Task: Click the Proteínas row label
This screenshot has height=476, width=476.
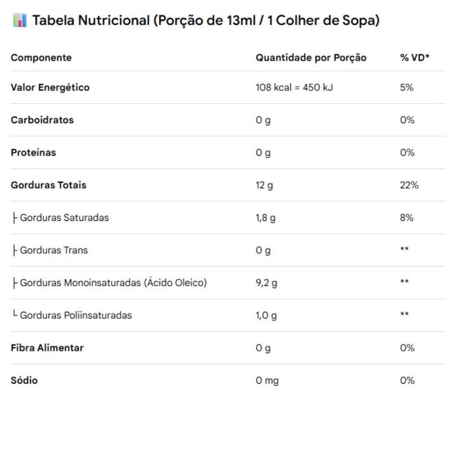Action: tap(33, 152)
